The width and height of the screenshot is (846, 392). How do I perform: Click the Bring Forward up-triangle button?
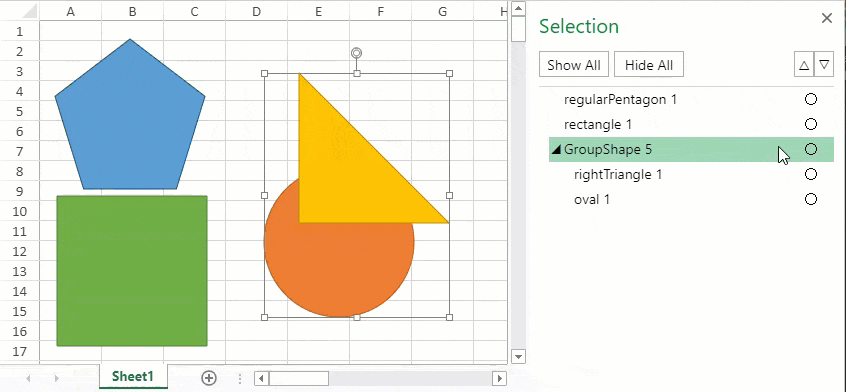(x=804, y=65)
